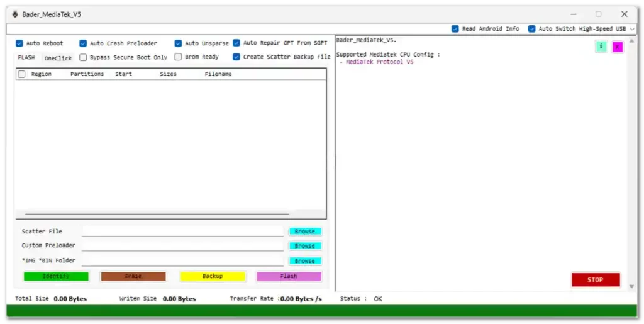Click the green info 'i' icon
Viewport: 644px width, 324px height.
click(x=601, y=47)
